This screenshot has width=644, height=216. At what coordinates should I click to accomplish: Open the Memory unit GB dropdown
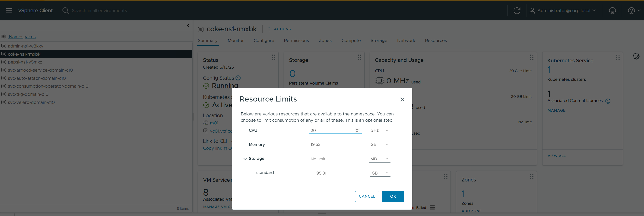pyautogui.click(x=379, y=144)
